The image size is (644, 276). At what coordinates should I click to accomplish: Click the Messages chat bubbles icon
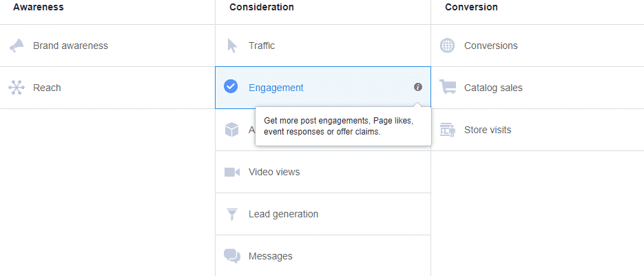coord(232,256)
